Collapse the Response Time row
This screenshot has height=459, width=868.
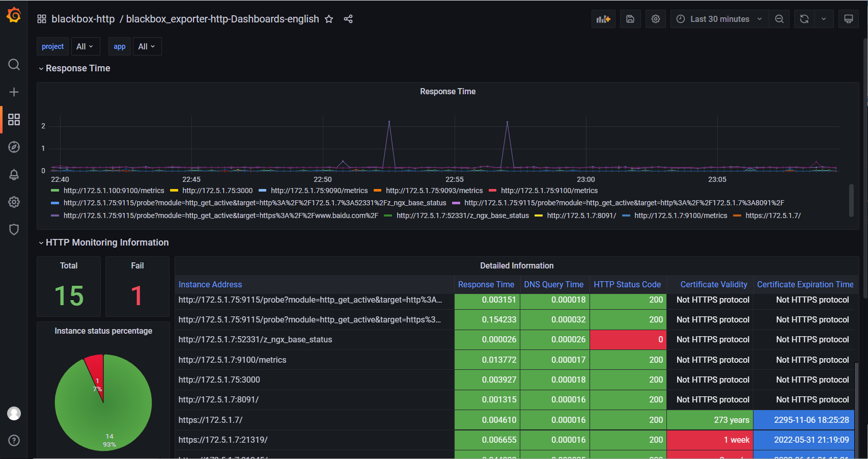77,68
